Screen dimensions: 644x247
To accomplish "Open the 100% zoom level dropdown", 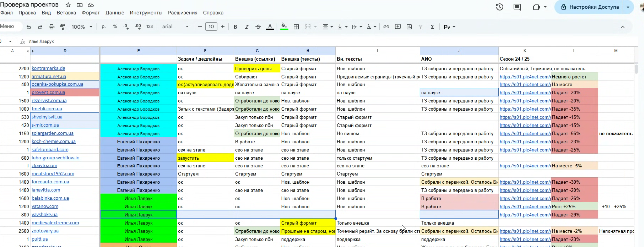I will [82, 27].
